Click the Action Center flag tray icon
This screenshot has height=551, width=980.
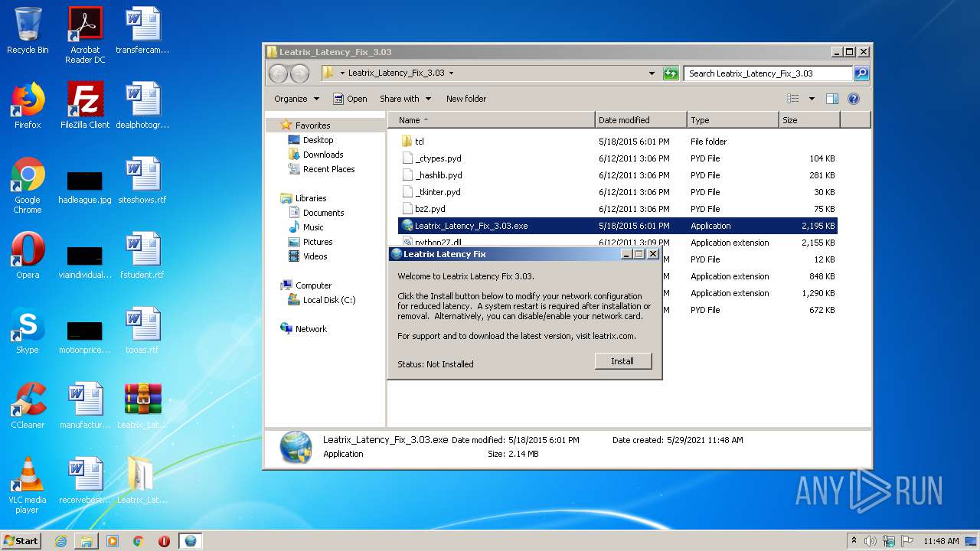click(907, 541)
